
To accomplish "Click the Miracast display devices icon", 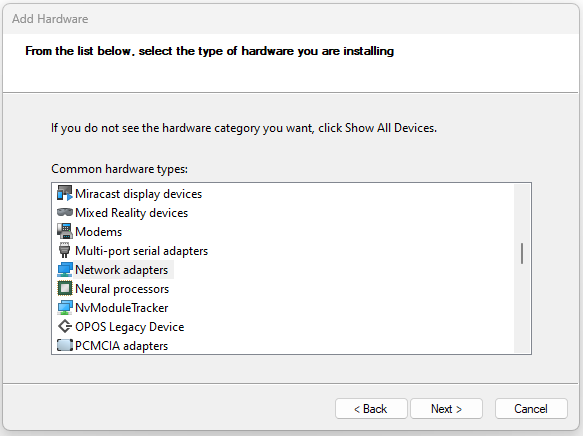I will [x=64, y=193].
